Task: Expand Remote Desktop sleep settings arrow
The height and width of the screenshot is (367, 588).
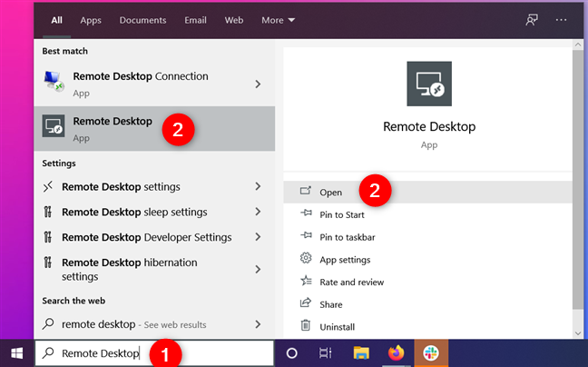Action: pos(258,212)
